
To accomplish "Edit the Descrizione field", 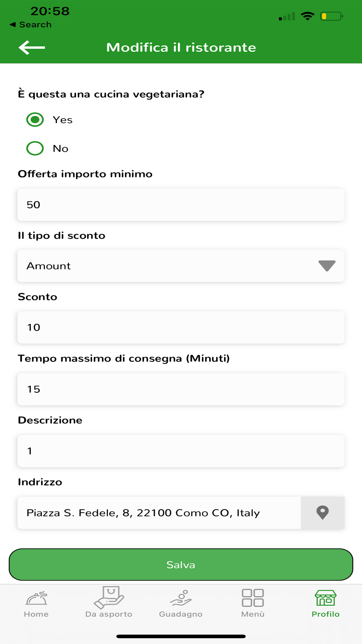I will point(181,451).
